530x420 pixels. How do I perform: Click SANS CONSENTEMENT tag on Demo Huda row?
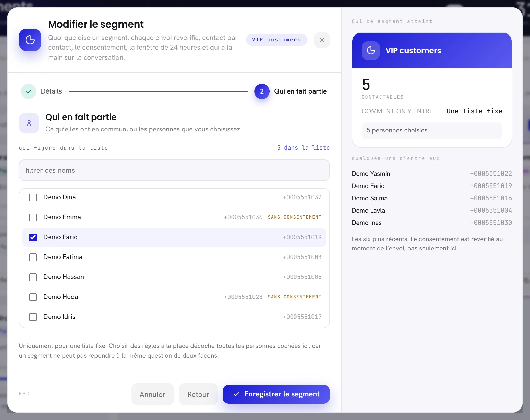pyautogui.click(x=294, y=297)
